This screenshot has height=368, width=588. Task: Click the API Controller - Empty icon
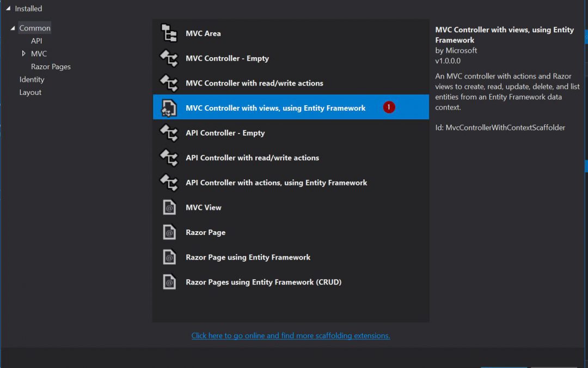[x=169, y=133]
